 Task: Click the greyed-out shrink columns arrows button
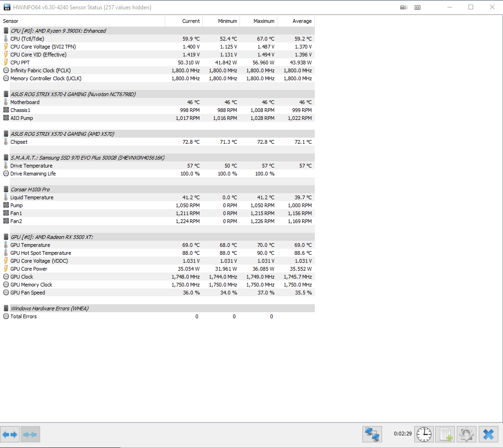click(x=30, y=434)
